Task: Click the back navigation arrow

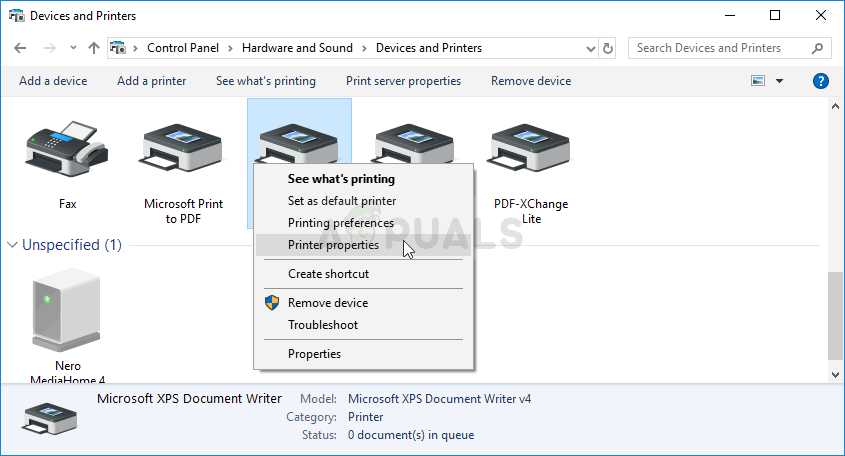Action: click(x=20, y=48)
